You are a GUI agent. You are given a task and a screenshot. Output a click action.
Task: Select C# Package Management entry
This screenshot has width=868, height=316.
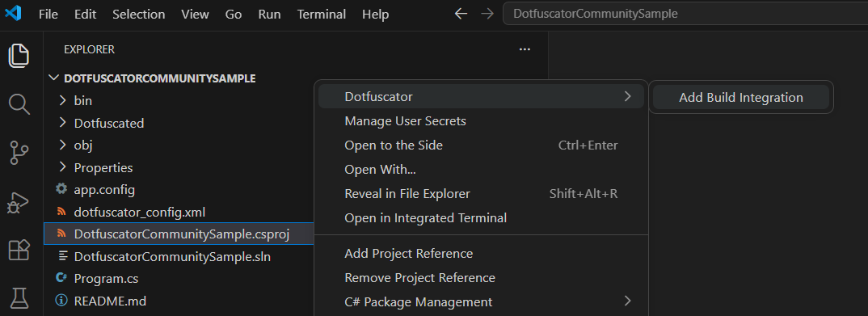point(481,301)
